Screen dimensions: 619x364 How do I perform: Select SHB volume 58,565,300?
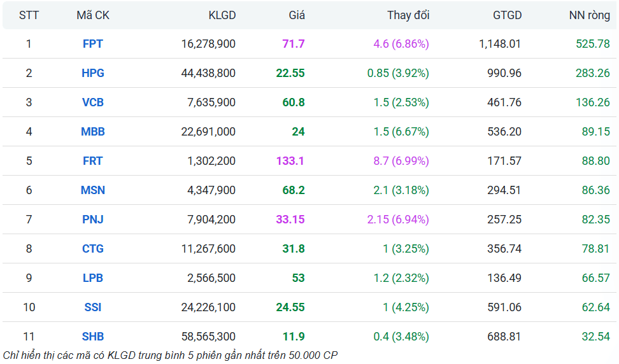208,337
